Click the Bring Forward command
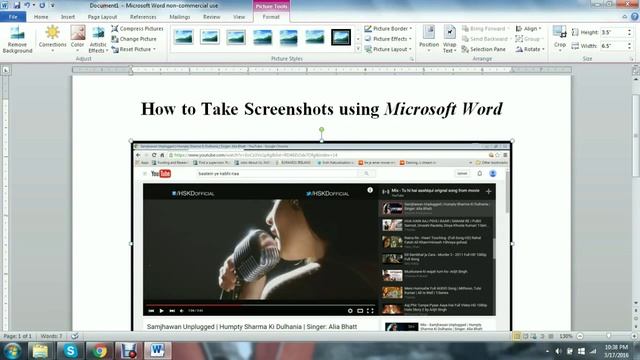640x360 pixels. pyautogui.click(x=486, y=29)
